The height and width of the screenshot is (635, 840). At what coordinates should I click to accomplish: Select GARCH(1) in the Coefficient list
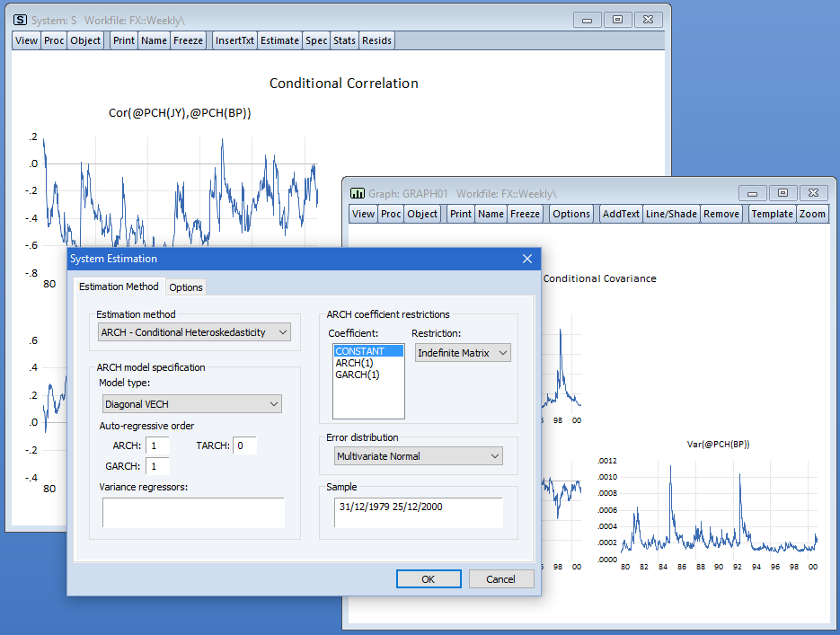tap(358, 375)
